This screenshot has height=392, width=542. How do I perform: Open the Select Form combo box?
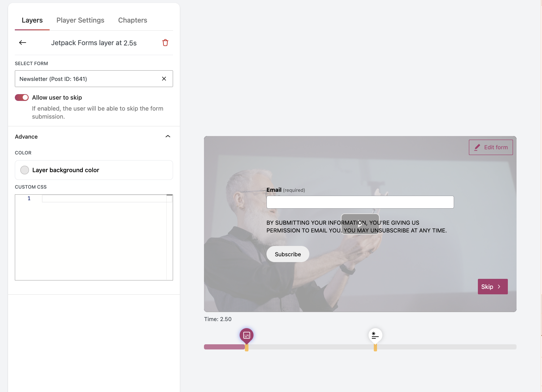click(87, 79)
